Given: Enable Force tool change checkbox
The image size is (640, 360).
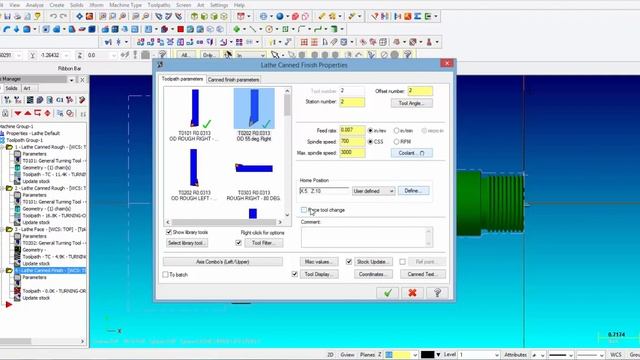Looking at the screenshot, I should 304,210.
